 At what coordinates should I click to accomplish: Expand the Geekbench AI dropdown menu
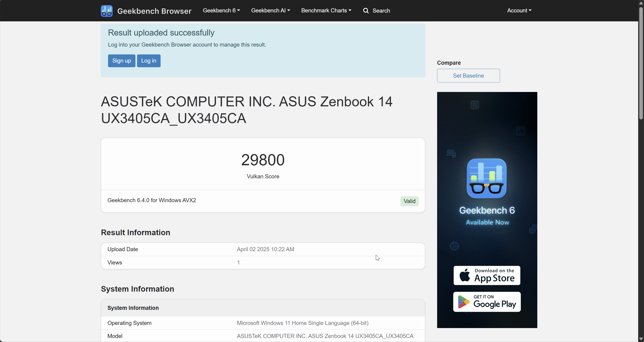click(x=270, y=11)
